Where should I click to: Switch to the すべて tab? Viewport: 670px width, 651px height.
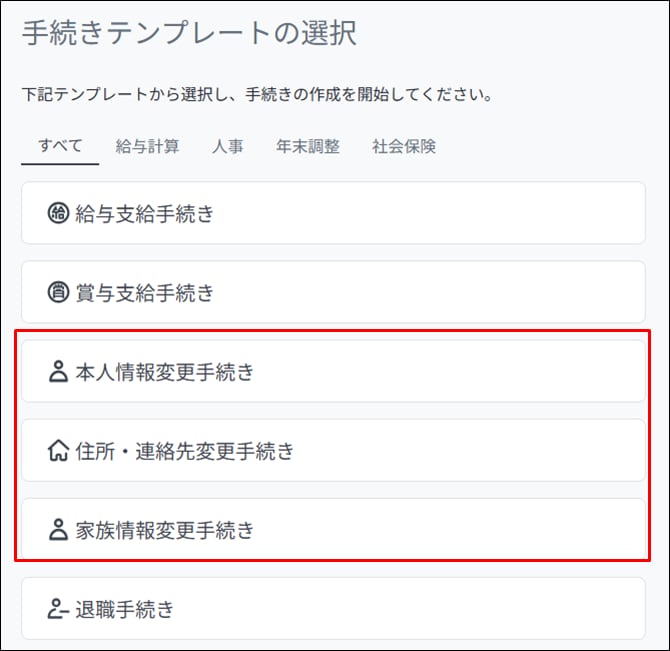click(x=60, y=146)
